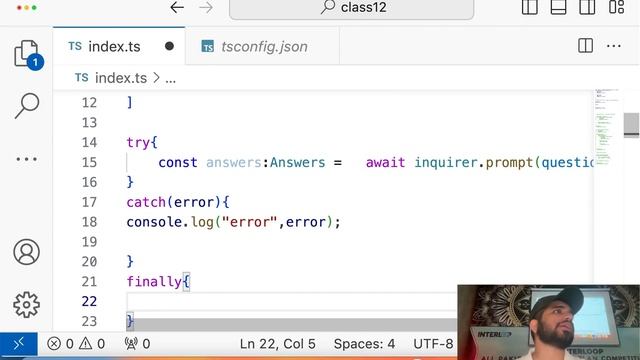The height and width of the screenshot is (360, 640).
Task: Open the remote window indicator
Action: coord(19,344)
